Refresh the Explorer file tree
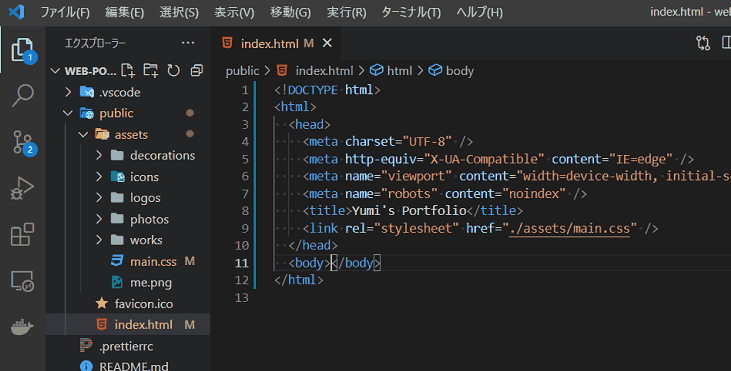The width and height of the screenshot is (731, 371). pos(173,70)
